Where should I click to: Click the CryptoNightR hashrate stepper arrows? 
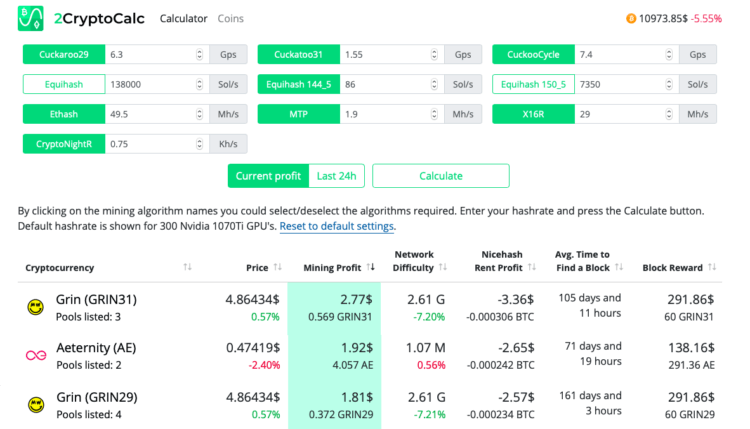pos(199,144)
